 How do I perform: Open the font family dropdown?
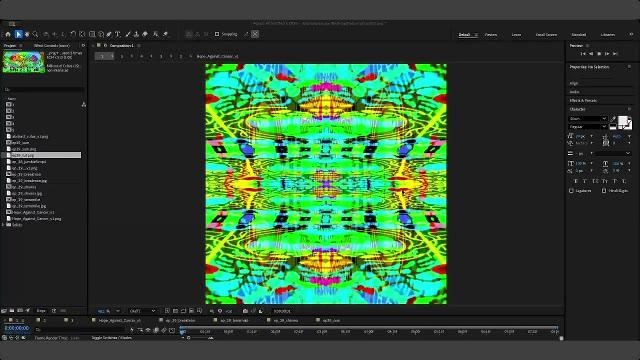(588, 119)
